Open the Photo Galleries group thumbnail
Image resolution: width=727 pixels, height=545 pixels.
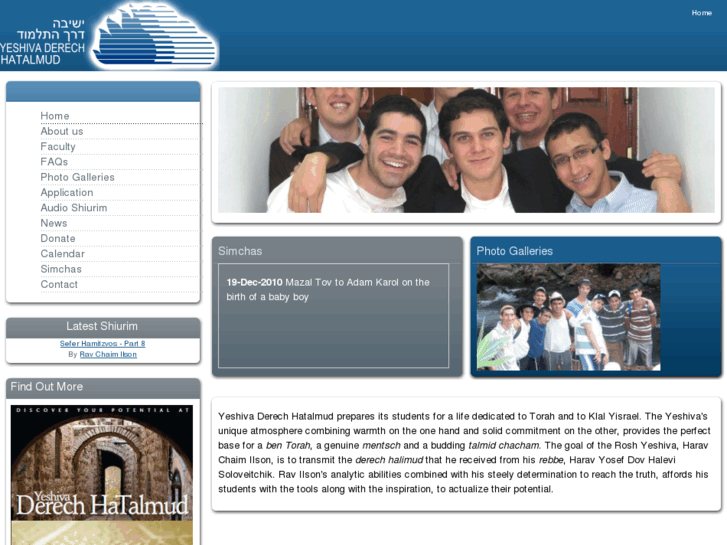[x=568, y=317]
